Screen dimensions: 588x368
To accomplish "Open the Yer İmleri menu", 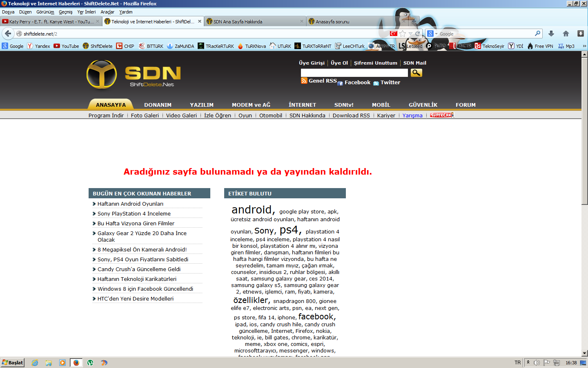I will (x=87, y=12).
